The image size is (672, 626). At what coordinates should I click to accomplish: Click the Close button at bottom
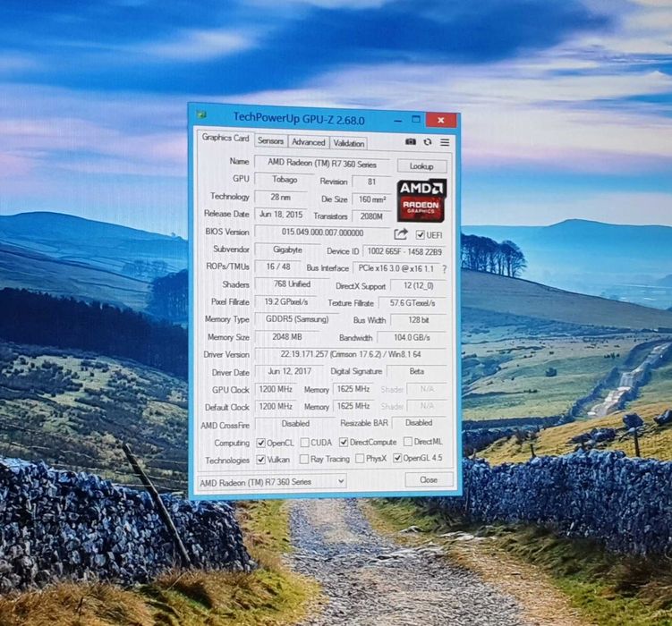click(x=429, y=479)
